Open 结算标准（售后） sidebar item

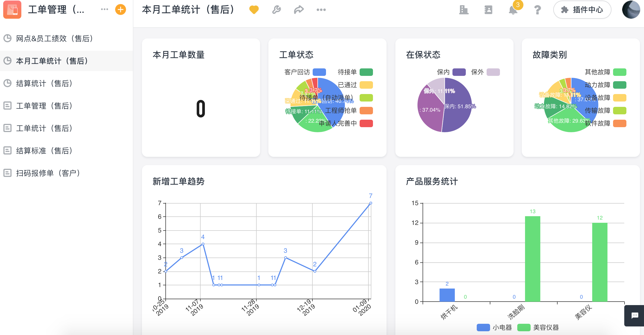pos(66,151)
